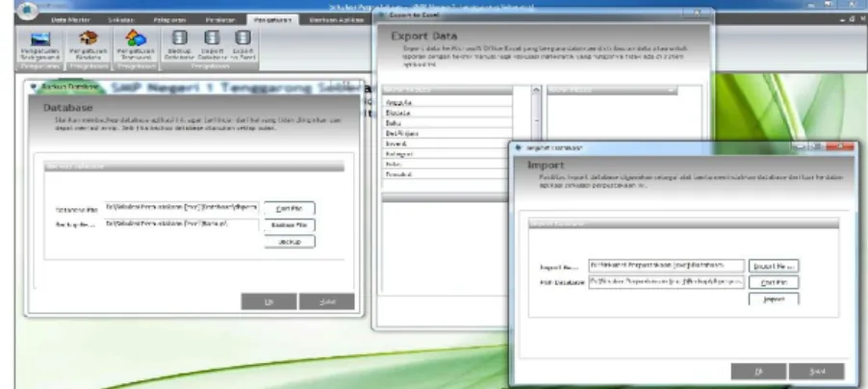Open the Bantuan Aplikasi ribbon tab
Screen dimensions: 868x389
pos(337,20)
